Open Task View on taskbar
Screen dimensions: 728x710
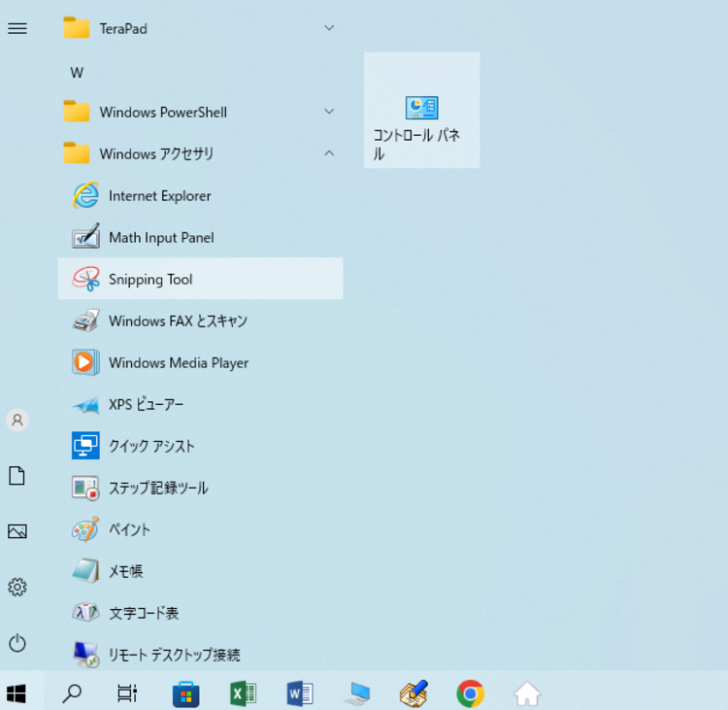127,693
